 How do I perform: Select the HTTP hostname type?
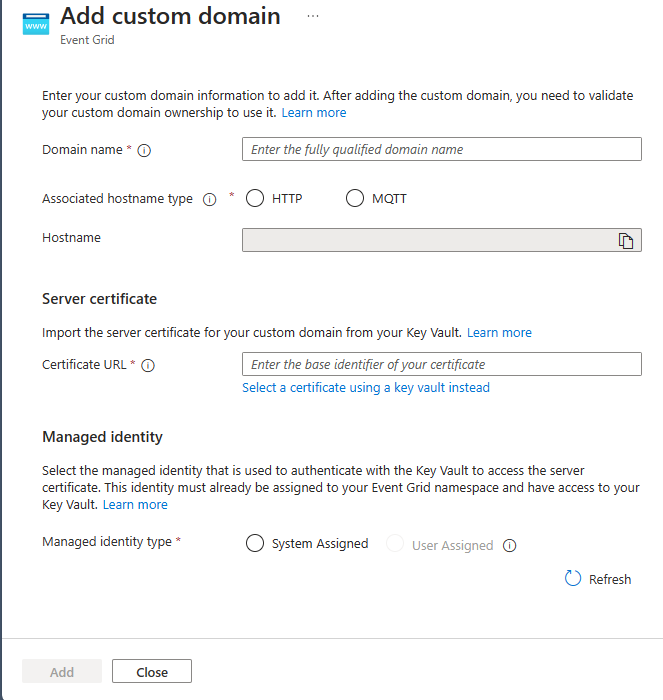[255, 198]
